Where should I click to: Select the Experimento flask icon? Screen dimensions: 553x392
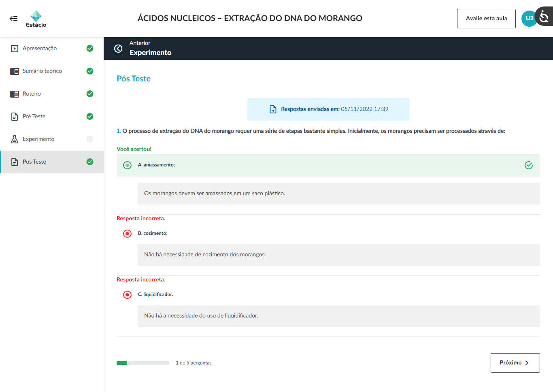(15, 139)
